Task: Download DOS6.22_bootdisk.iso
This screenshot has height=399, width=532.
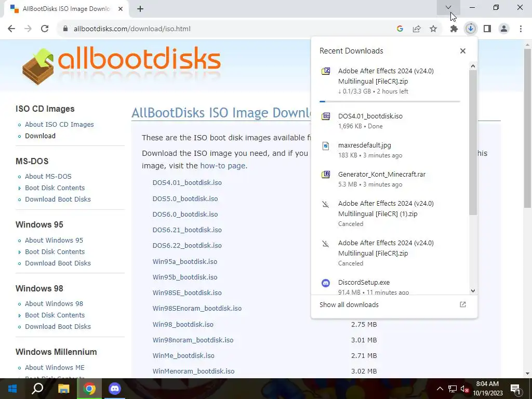Action: click(187, 245)
